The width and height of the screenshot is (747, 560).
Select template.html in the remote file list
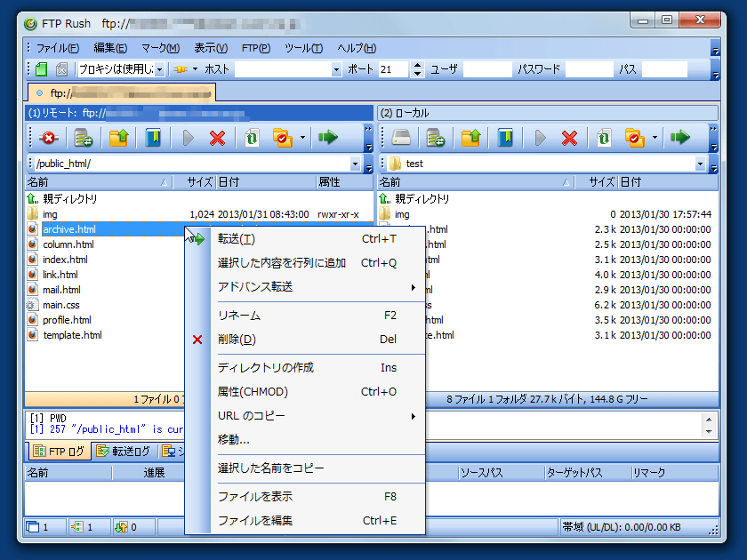click(x=72, y=335)
